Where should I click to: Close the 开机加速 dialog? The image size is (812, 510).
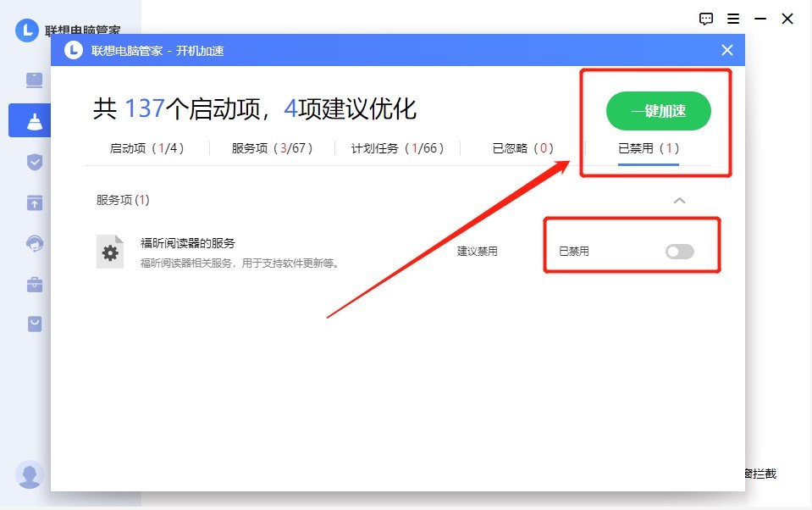[x=727, y=50]
